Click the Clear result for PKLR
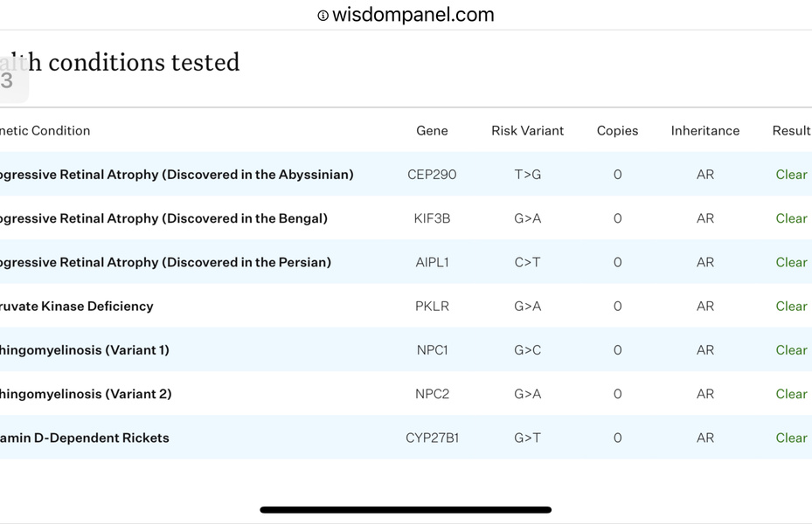The image size is (812, 524). point(791,307)
